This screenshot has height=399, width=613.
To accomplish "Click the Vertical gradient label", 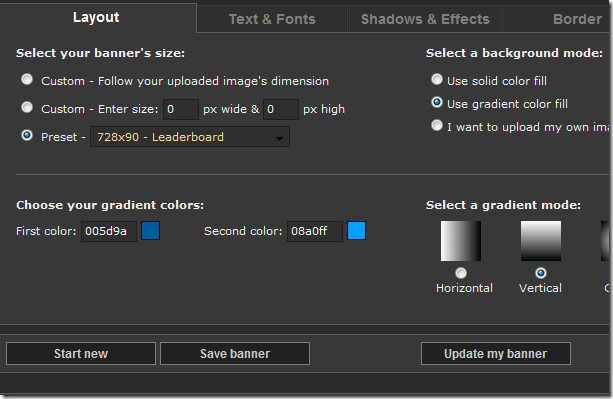I will pos(540,288).
